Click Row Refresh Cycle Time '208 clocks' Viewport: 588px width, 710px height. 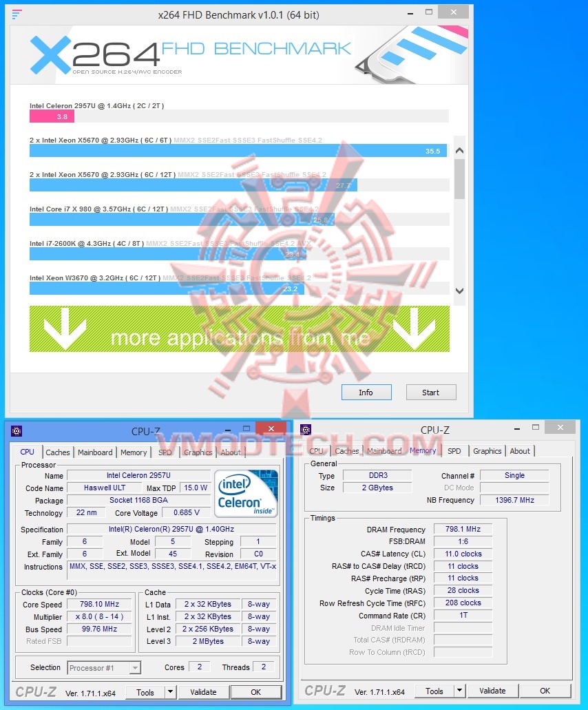[x=463, y=603]
